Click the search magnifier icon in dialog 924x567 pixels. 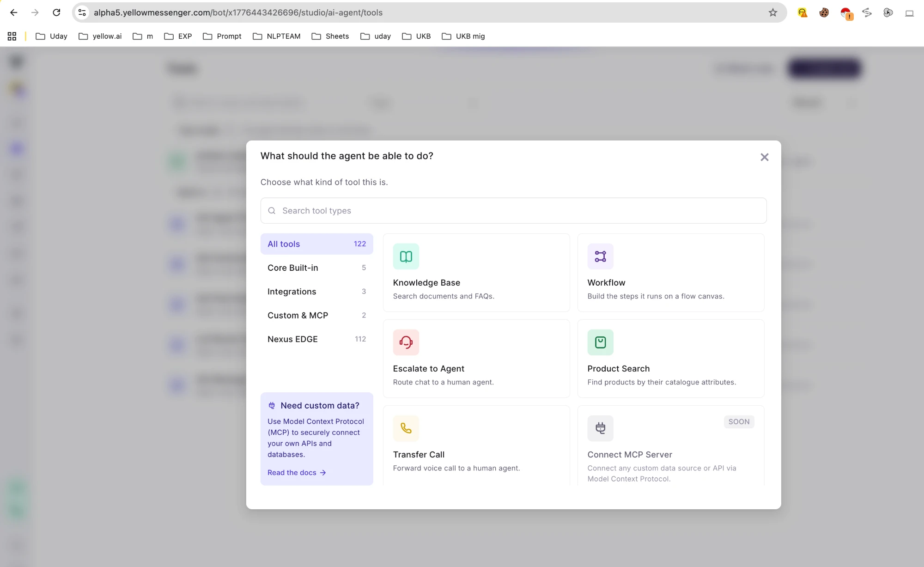(272, 211)
